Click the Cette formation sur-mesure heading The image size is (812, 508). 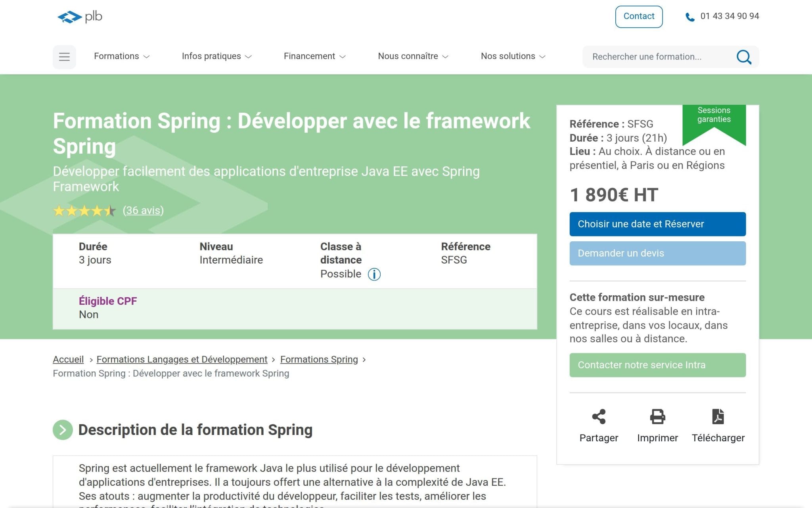point(637,297)
